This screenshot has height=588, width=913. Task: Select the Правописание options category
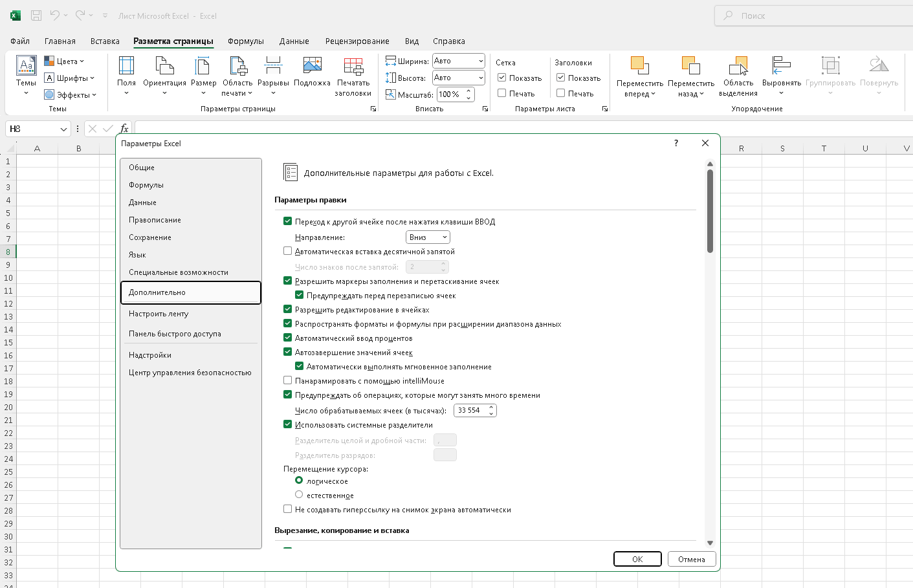coord(191,220)
